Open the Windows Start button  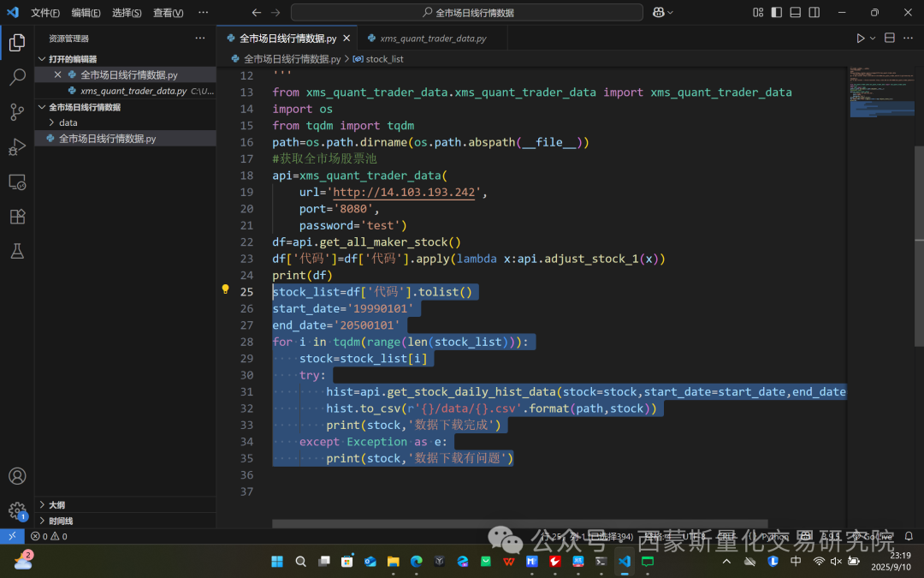pos(277,561)
